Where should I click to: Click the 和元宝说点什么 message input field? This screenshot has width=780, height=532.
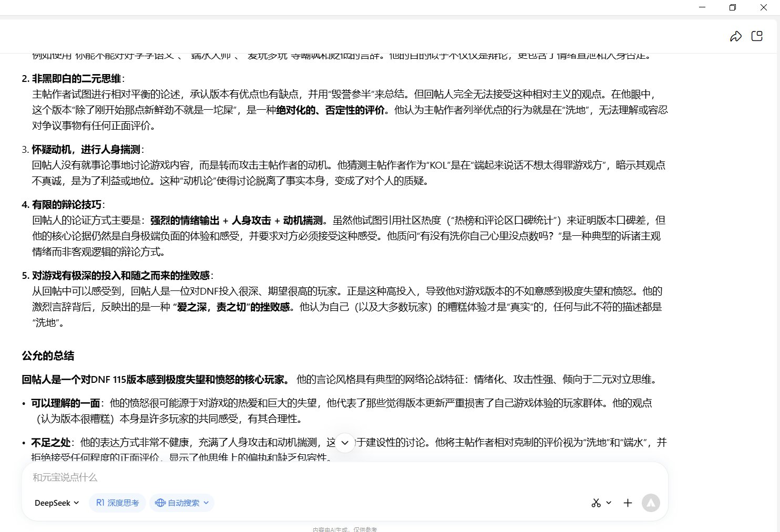(x=315, y=477)
